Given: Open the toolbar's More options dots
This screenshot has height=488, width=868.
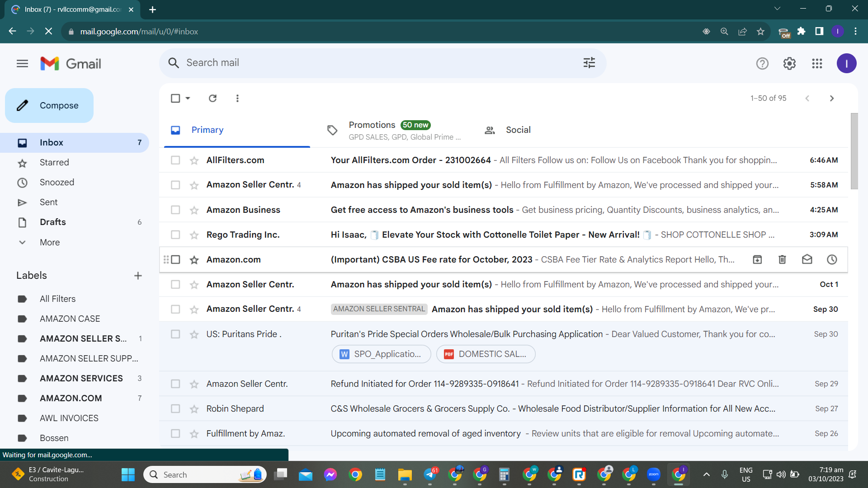Looking at the screenshot, I should tap(237, 98).
